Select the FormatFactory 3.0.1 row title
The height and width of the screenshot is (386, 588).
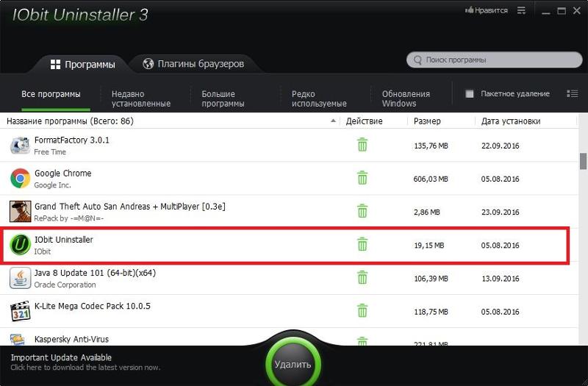click(71, 140)
